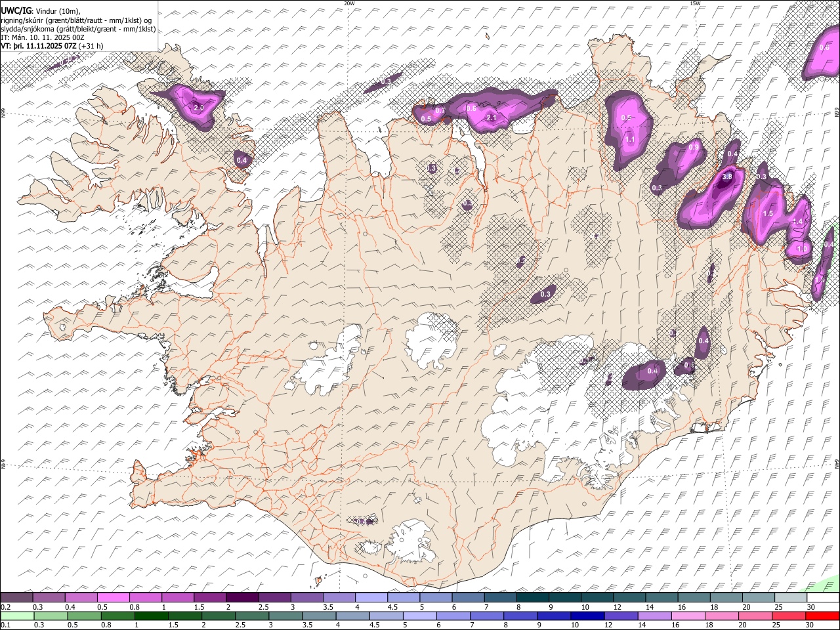The width and height of the screenshot is (840, 630).
Task: Click the snow legend label '0.2'
Action: [5, 607]
